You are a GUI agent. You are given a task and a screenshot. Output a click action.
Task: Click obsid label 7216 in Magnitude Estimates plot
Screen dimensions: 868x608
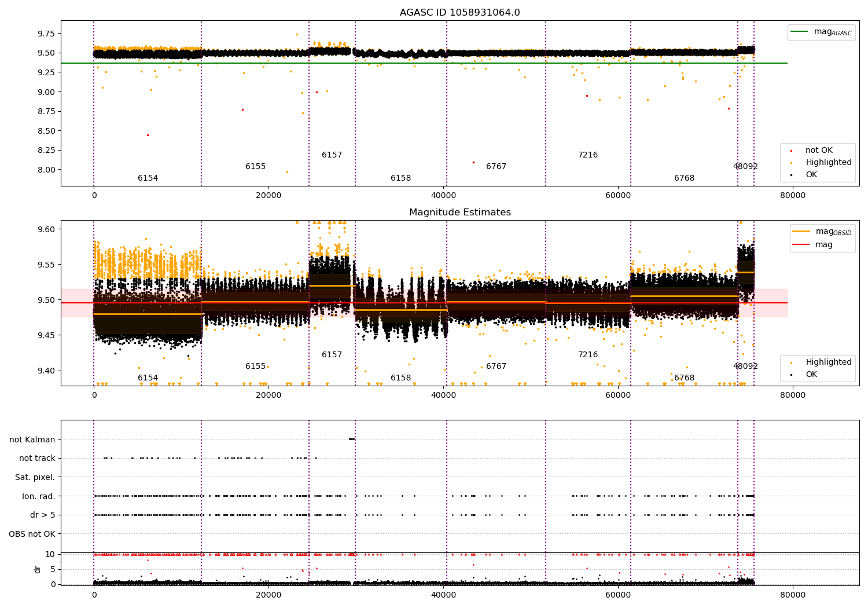588,355
